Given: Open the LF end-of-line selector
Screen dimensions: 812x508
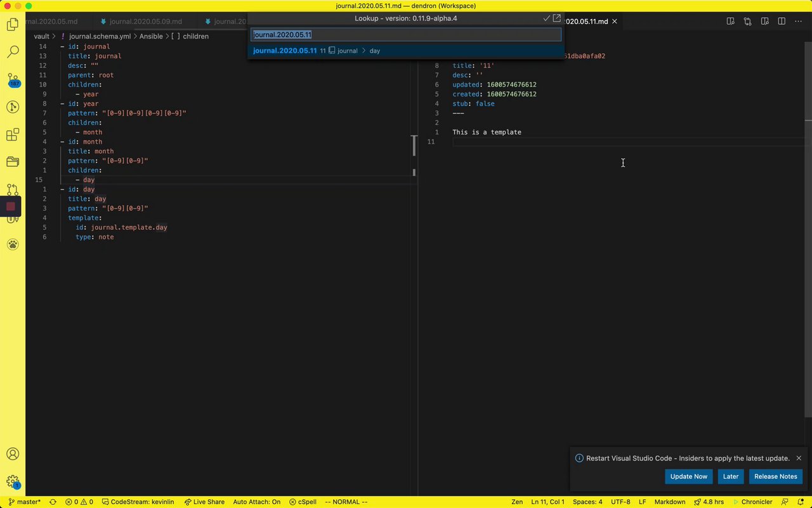Looking at the screenshot, I should pyautogui.click(x=643, y=502).
